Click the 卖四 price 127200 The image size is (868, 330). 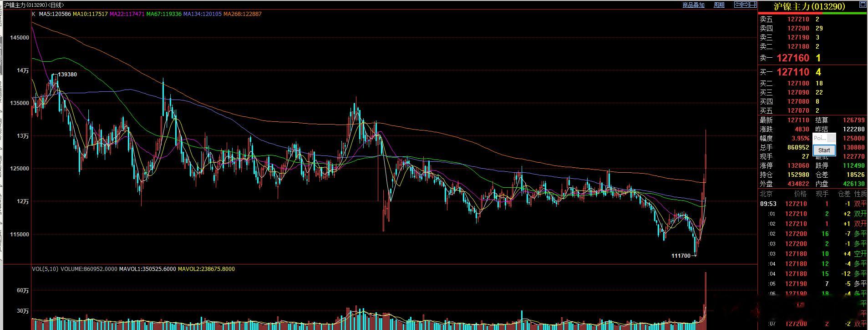click(x=798, y=29)
